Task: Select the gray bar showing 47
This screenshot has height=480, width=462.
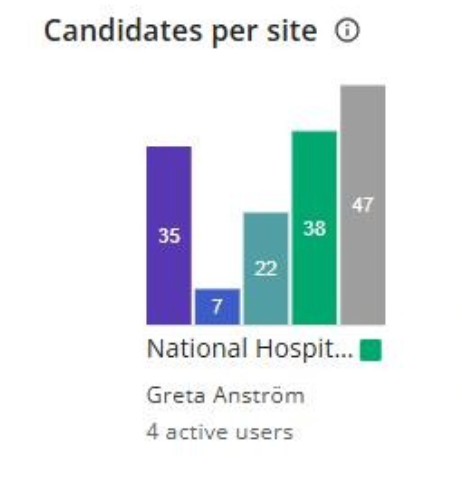Action: click(x=363, y=205)
